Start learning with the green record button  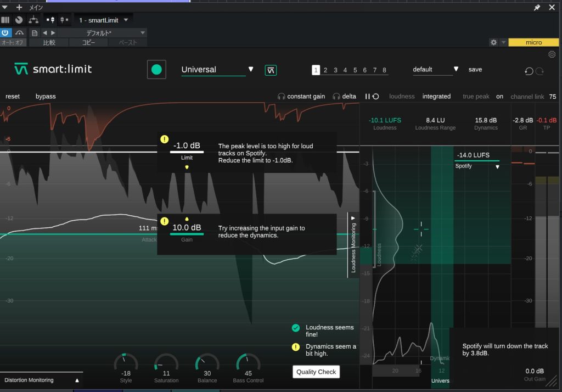coord(156,70)
